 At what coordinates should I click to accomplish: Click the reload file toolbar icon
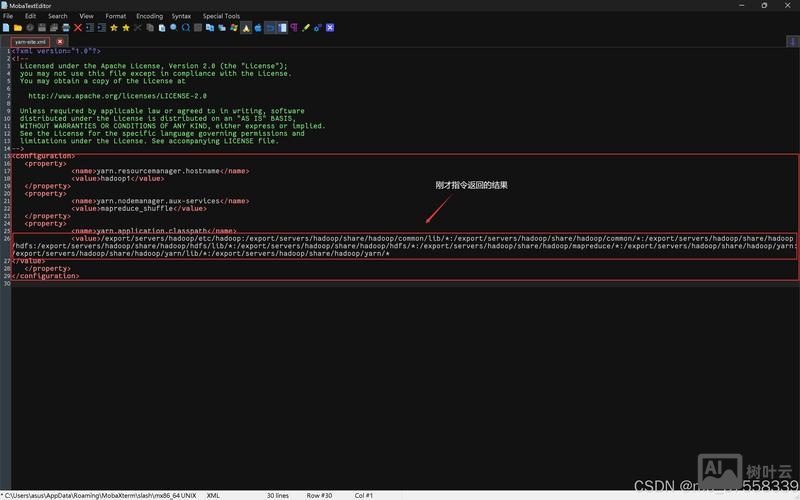(30, 28)
